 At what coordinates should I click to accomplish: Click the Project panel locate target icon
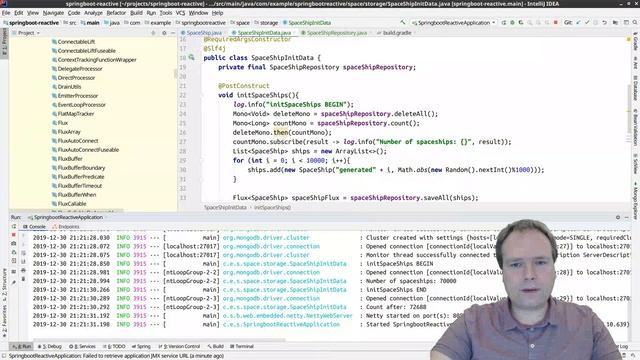[153, 33]
